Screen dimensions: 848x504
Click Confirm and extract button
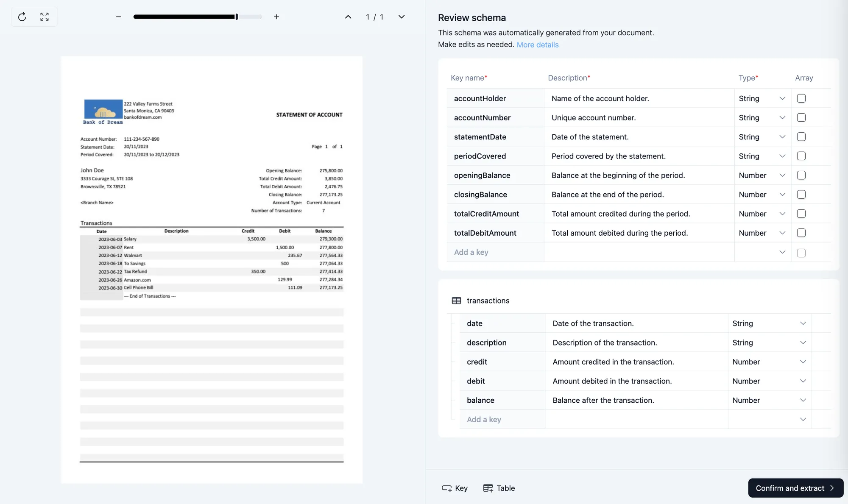(x=795, y=488)
